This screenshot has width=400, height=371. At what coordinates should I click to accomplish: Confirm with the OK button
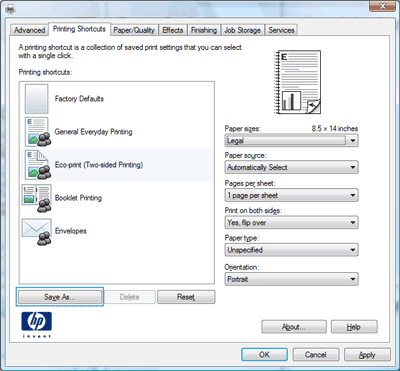[x=264, y=355]
